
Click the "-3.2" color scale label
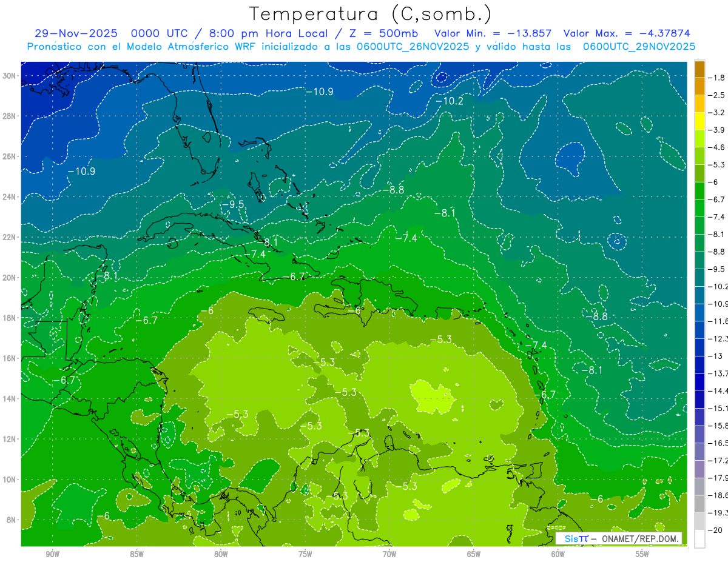coord(716,113)
